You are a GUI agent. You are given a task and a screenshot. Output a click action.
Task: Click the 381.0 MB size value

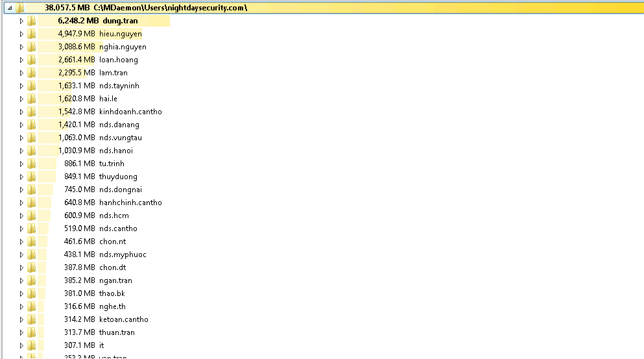(80, 293)
